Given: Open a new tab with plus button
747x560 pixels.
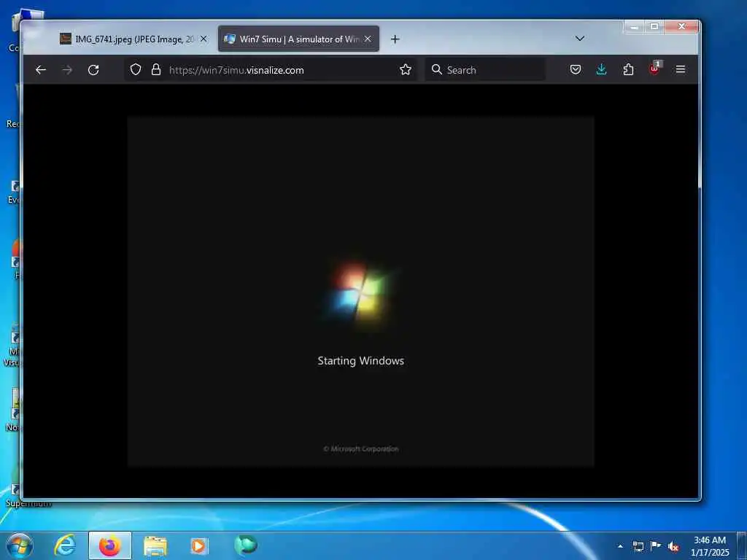Looking at the screenshot, I should pos(395,39).
